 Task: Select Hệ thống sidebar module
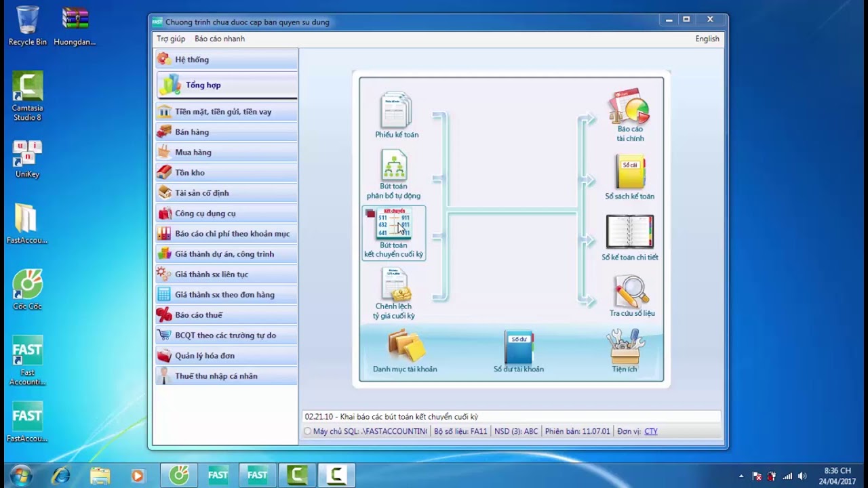click(x=226, y=60)
